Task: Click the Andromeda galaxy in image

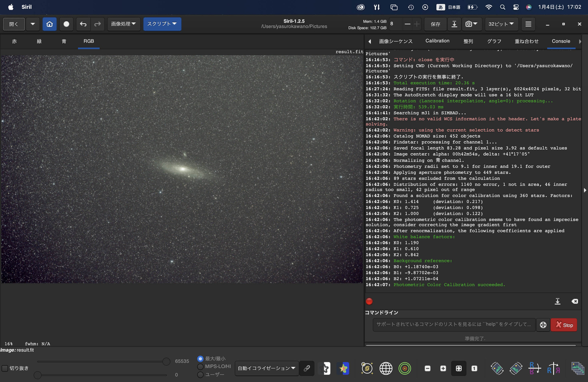Action: tap(184, 168)
